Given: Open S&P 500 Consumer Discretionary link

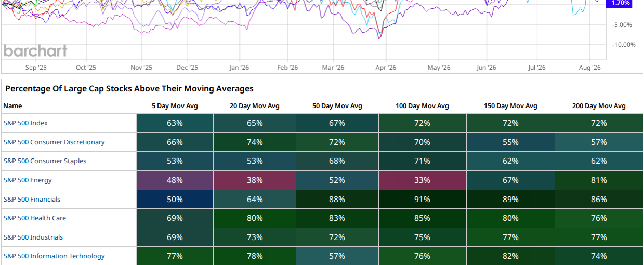Looking at the screenshot, I should (x=54, y=142).
